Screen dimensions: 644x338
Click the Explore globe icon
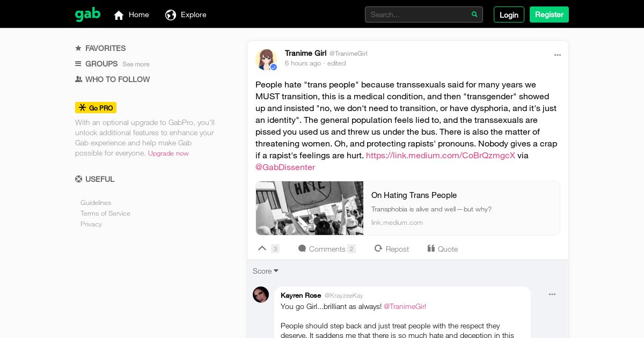point(171,15)
